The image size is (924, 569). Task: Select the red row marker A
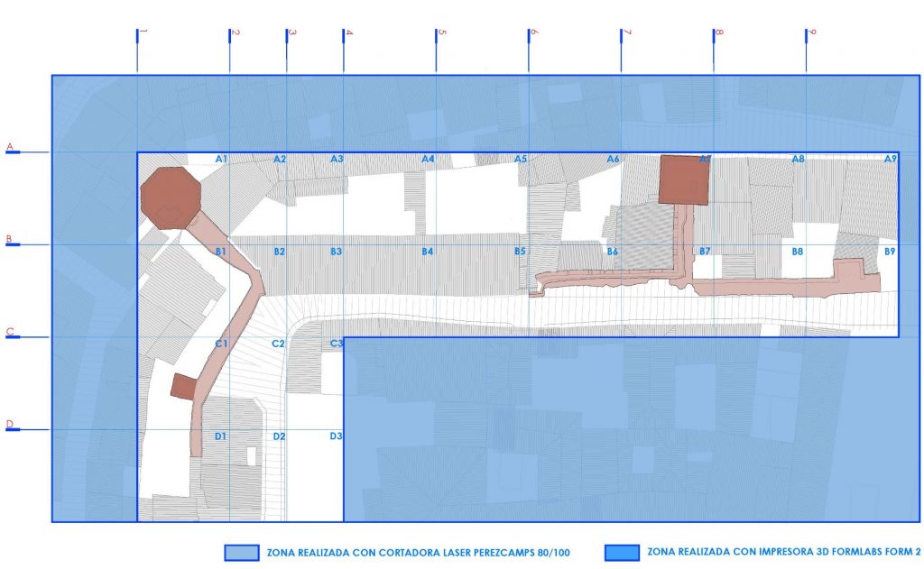coord(11,146)
